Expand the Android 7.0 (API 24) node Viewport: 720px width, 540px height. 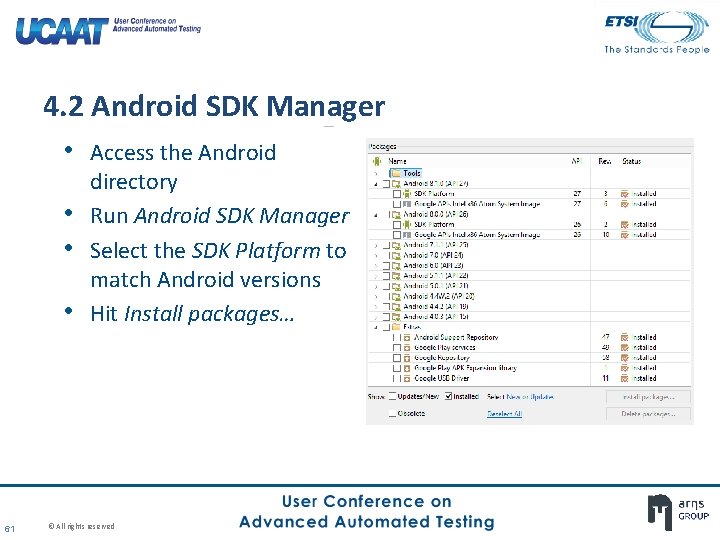(x=376, y=256)
